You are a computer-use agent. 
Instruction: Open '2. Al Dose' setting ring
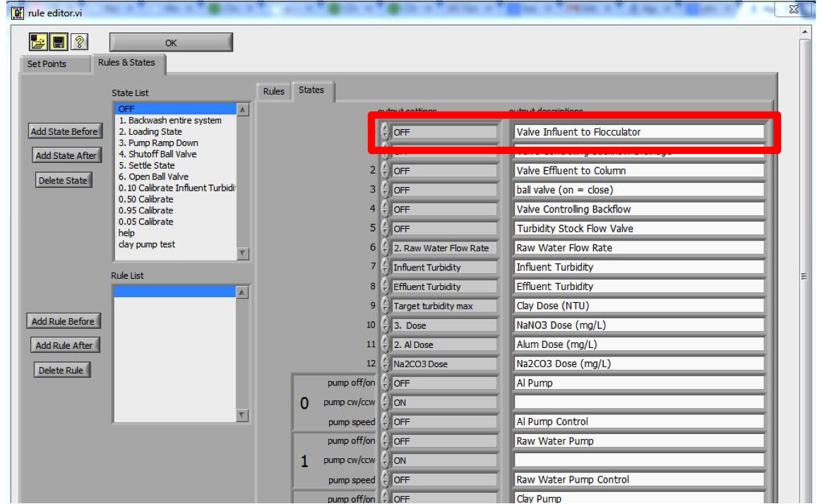coord(445,344)
